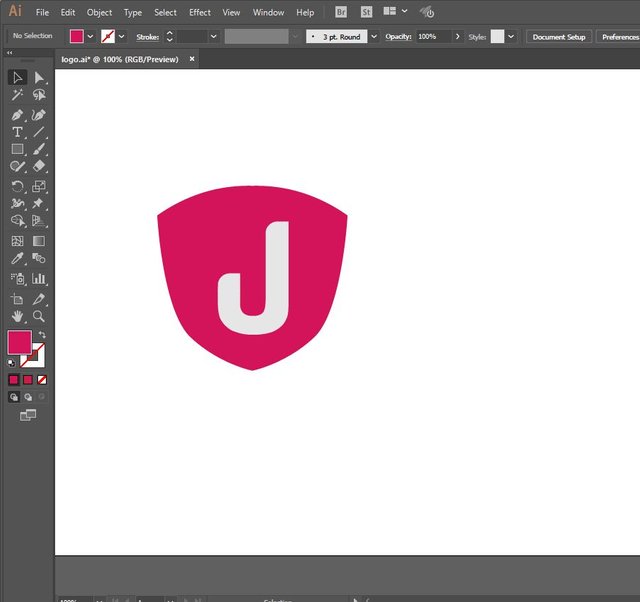Select the Hand tool
640x602 pixels.
point(17,316)
